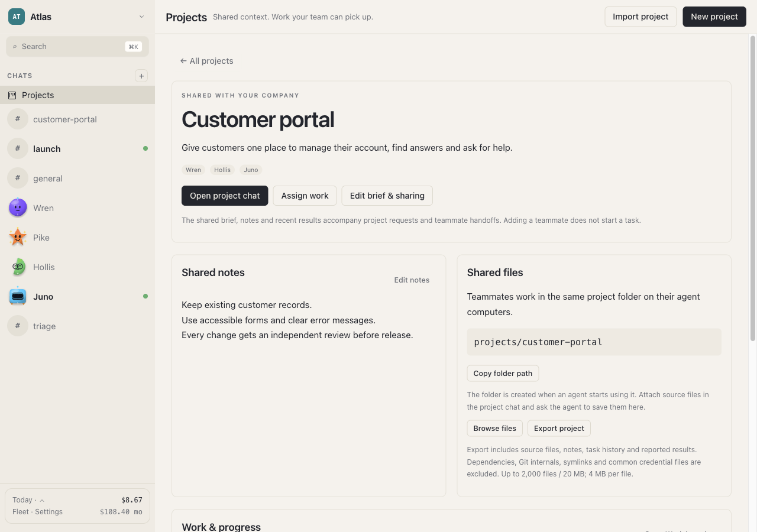The width and height of the screenshot is (757, 532).
Task: Click the teal AT workspace logo
Action: coord(17,17)
